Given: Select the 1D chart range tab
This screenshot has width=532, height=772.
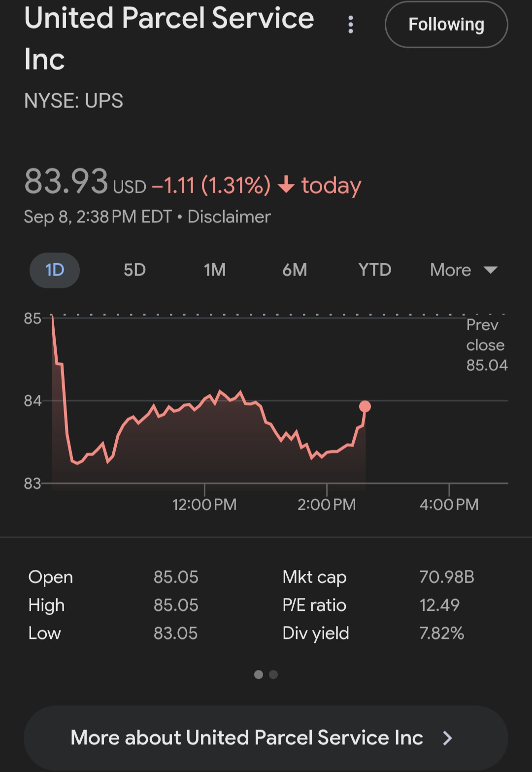Looking at the screenshot, I should (55, 270).
